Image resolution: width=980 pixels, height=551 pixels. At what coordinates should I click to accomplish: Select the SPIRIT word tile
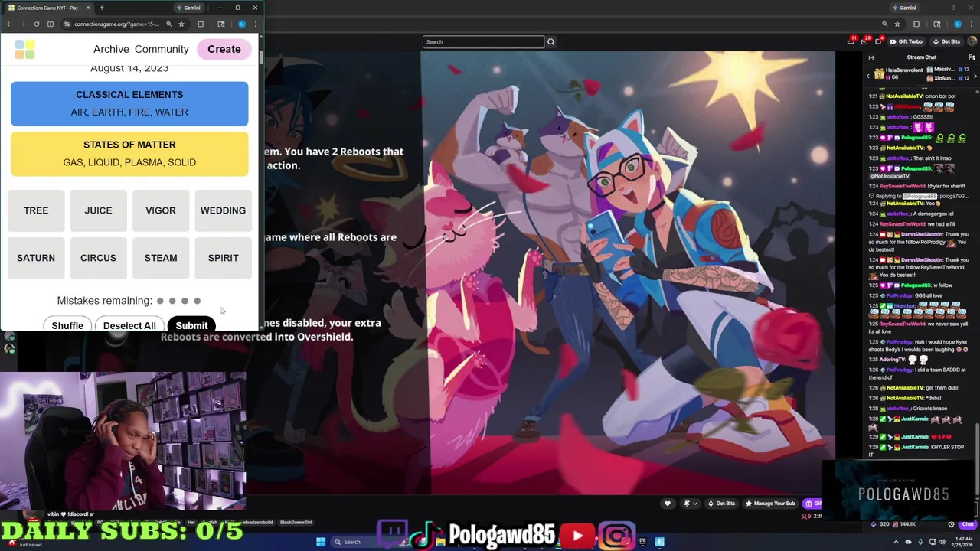[x=223, y=258]
